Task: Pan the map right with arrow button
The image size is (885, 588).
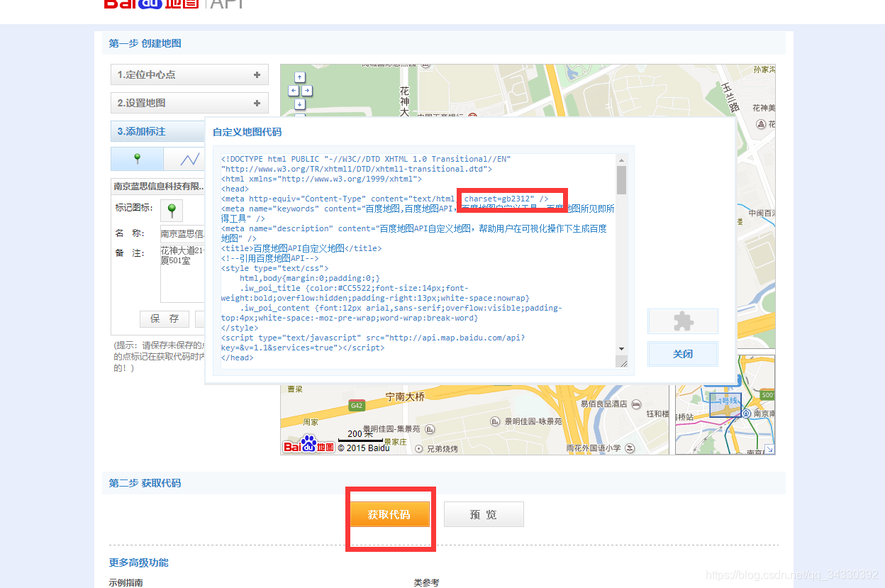Action: tap(307, 91)
